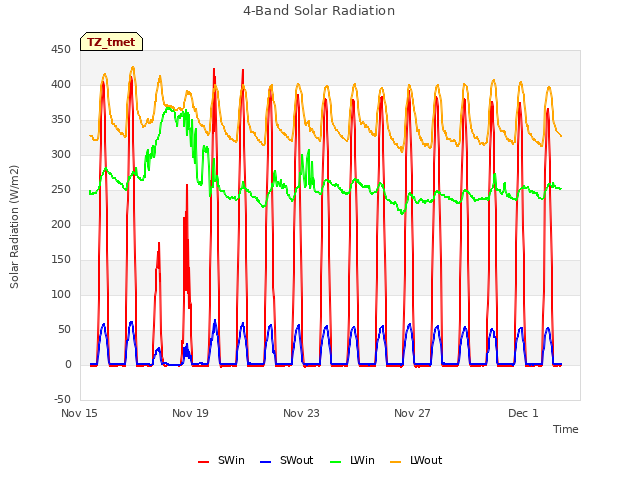The height and width of the screenshot is (480, 640).
Task: Click the 50 y-axis tick label
Action: (x=64, y=330)
